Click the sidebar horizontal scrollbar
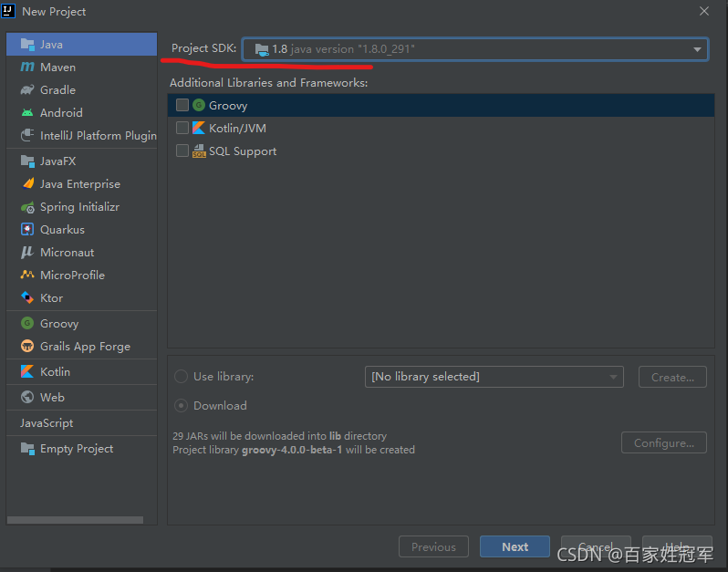 click(75, 520)
